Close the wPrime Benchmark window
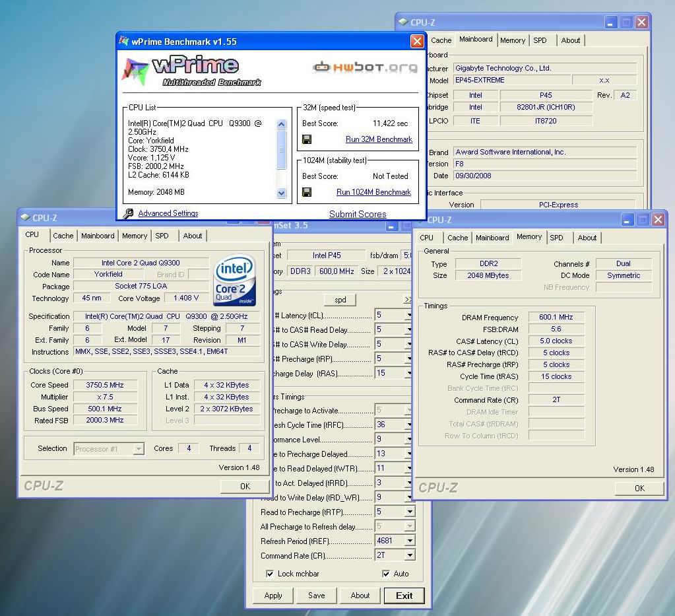Viewport: 675px width, 616px height. pos(417,42)
